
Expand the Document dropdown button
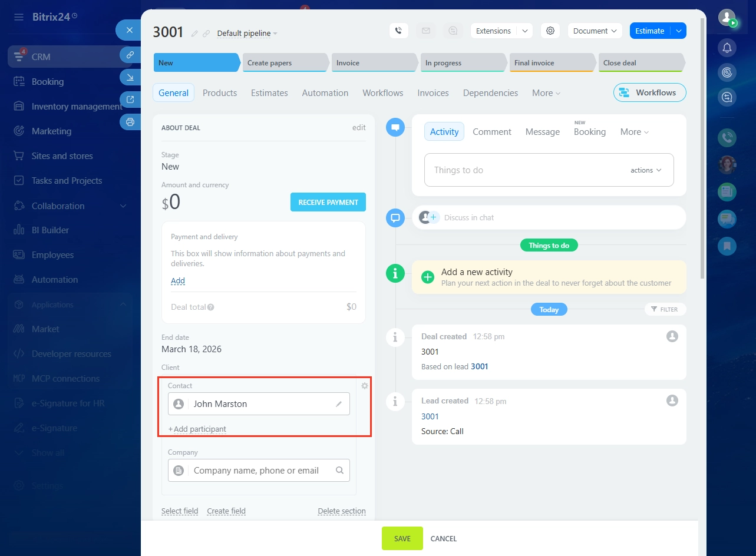[x=595, y=31]
